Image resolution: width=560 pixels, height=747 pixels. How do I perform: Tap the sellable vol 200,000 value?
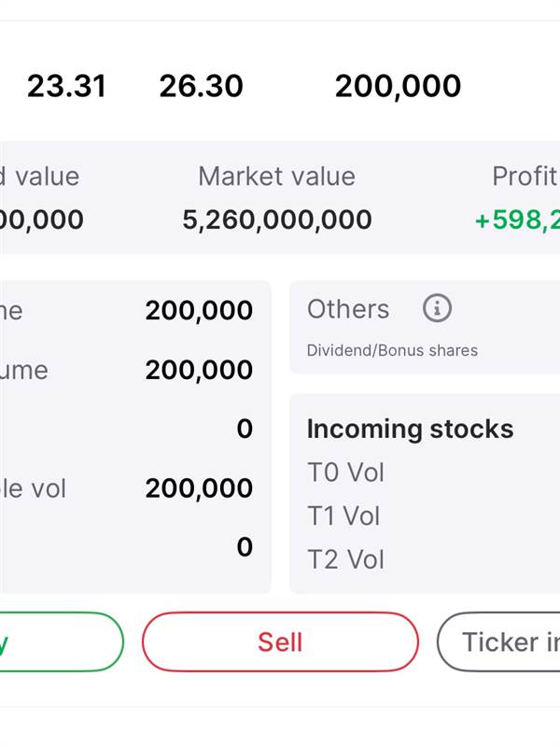coord(199,488)
